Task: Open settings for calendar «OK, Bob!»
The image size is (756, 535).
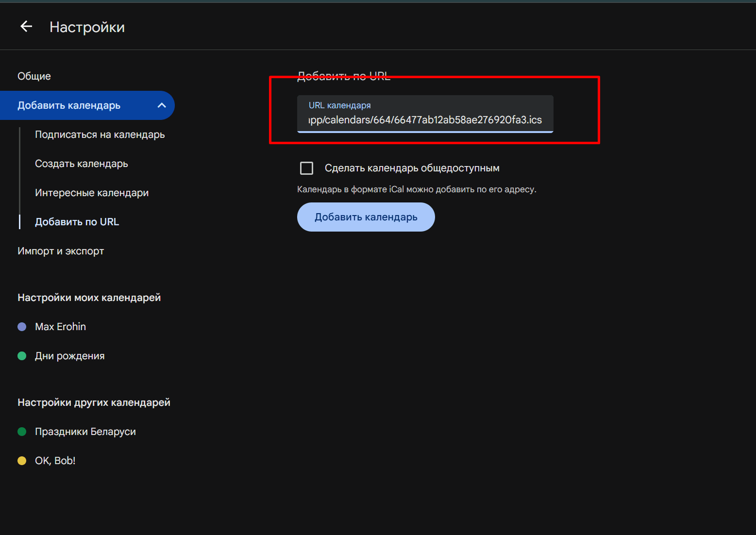Action: click(55, 460)
